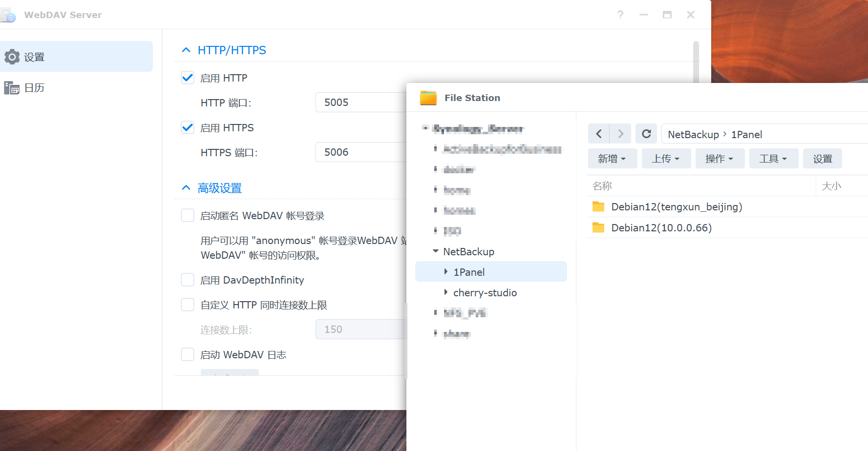
Task: Click the gear icon beside 设置
Action: pos(12,57)
